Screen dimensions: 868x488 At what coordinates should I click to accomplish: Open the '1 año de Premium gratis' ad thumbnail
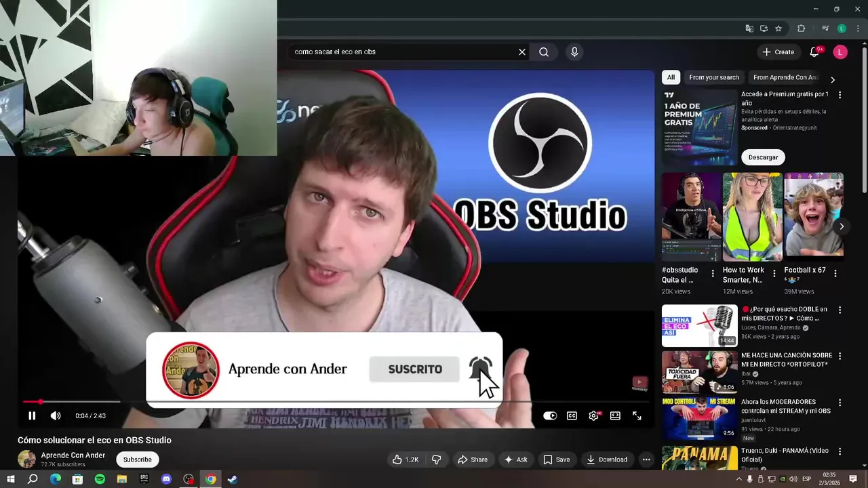699,127
